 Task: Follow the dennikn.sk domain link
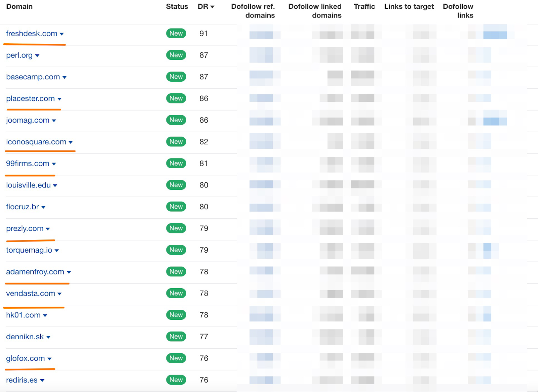click(x=25, y=337)
